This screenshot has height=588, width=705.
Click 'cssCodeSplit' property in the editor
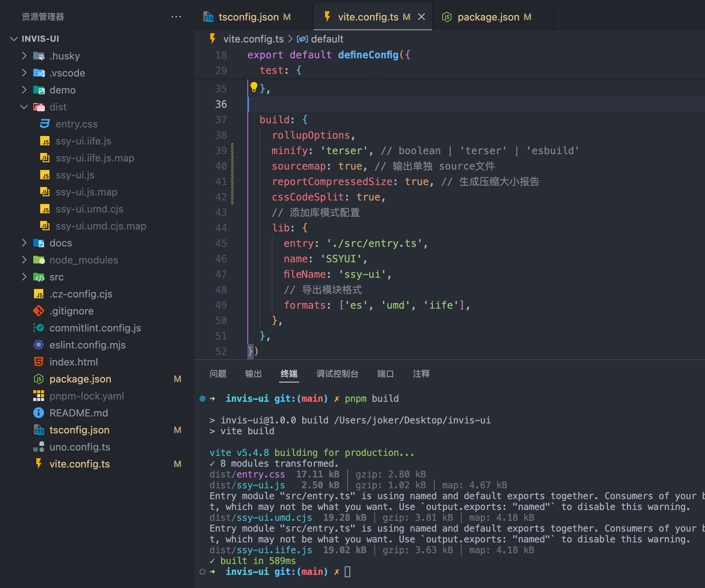308,197
